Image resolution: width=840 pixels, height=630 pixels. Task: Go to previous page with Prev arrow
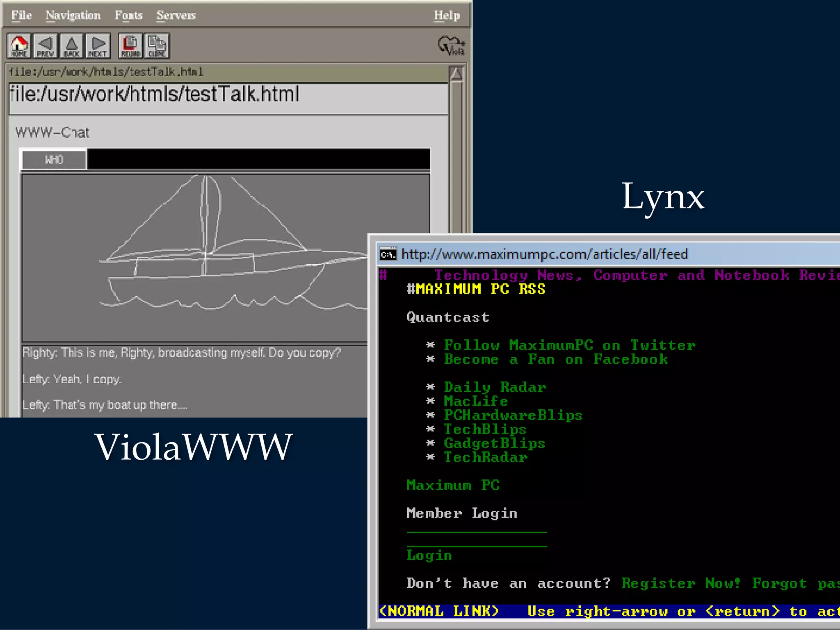[x=45, y=46]
